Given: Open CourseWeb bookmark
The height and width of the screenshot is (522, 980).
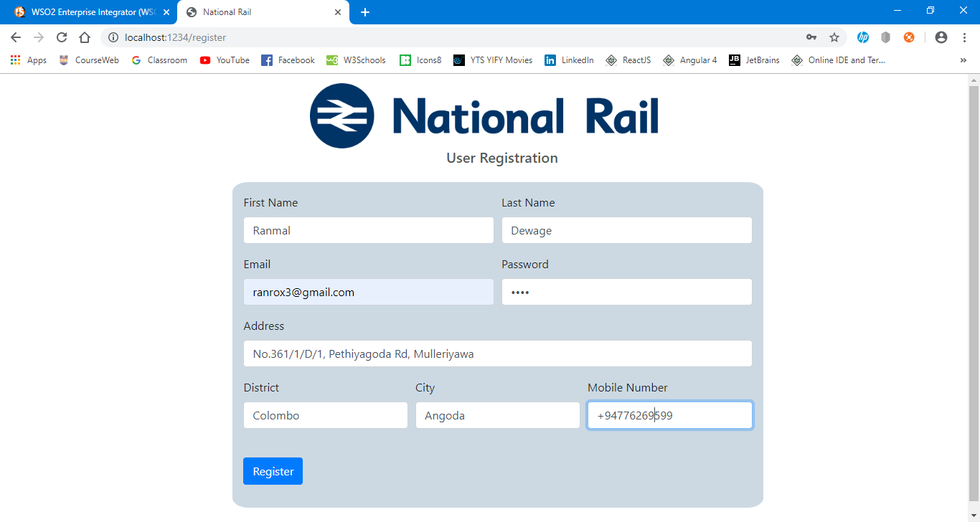Looking at the screenshot, I should [89, 60].
